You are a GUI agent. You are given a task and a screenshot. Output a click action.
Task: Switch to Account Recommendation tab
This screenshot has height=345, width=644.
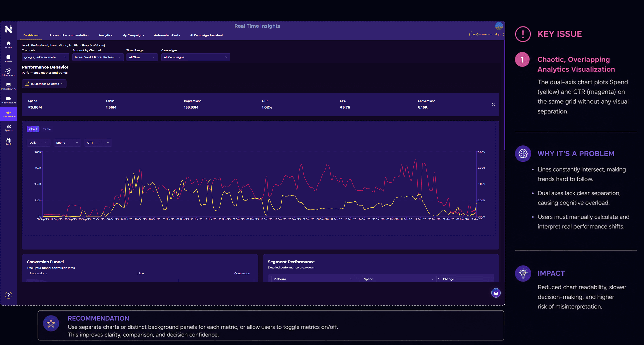tap(69, 35)
